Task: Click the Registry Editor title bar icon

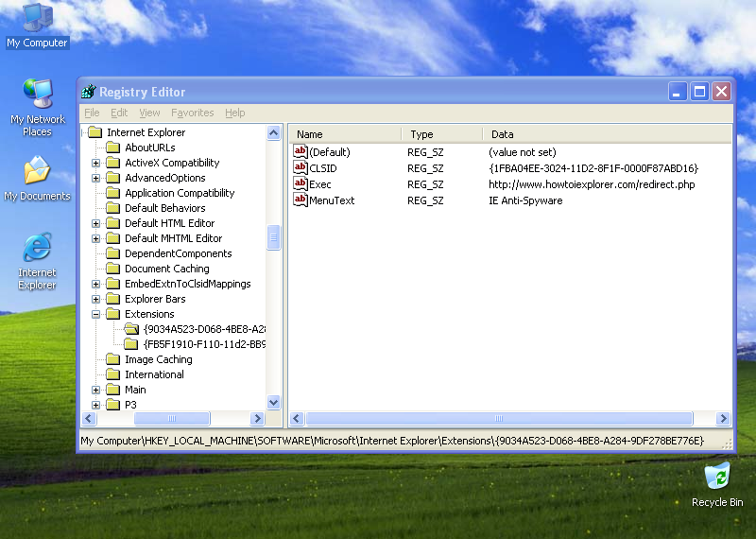Action: coord(89,92)
